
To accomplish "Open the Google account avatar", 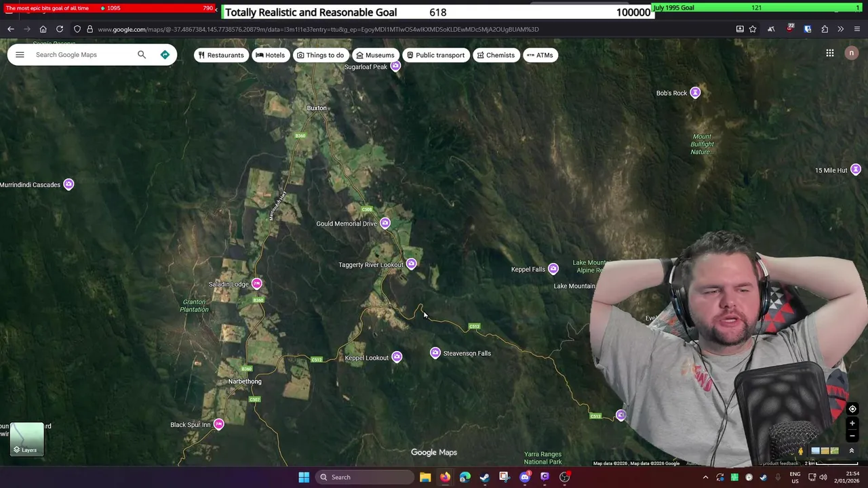I will 852,53.
